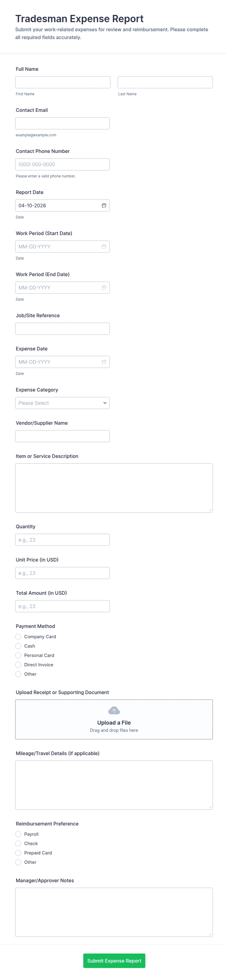Click into the Contact Email field
The image size is (226, 980).
click(x=62, y=123)
